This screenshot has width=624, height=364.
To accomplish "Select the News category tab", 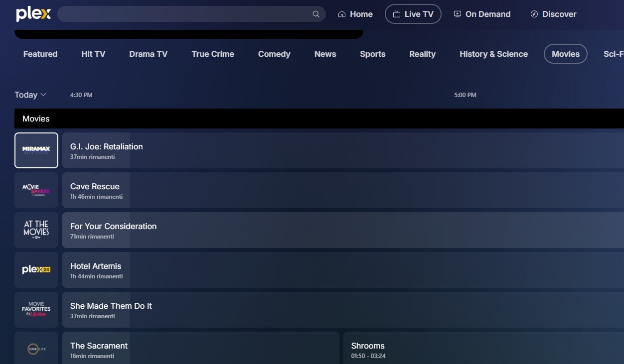I will (x=325, y=54).
